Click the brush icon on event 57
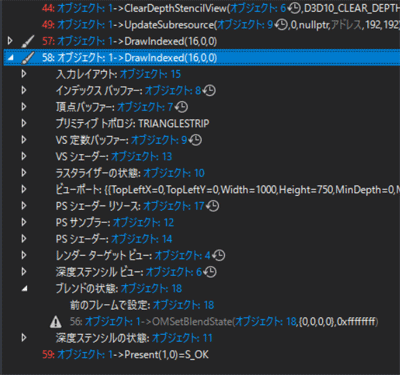This screenshot has width=400, height=375. 28,41
